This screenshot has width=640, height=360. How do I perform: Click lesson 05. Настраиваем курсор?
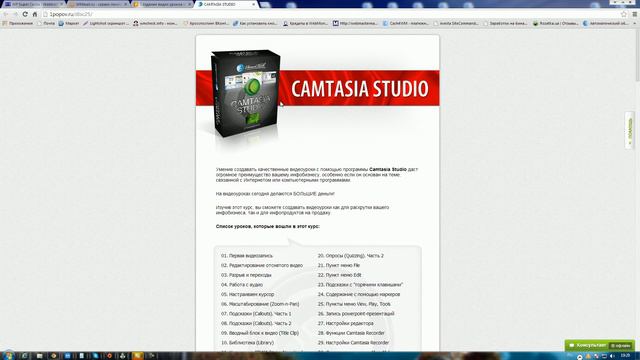pos(247,294)
